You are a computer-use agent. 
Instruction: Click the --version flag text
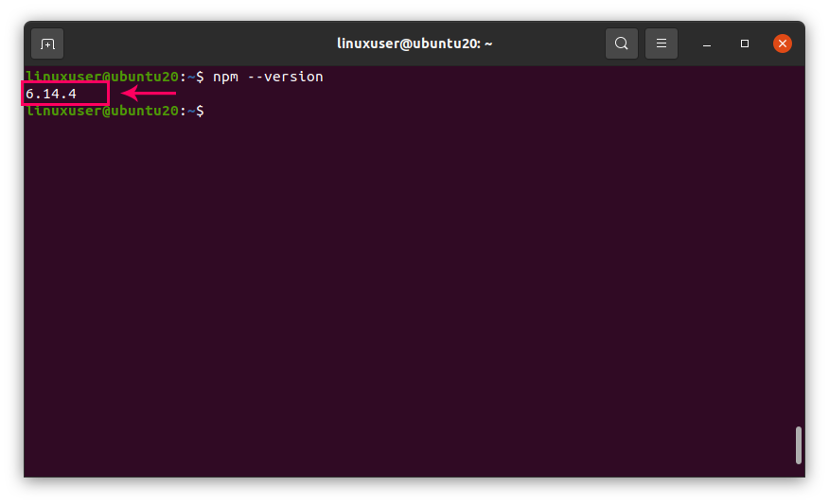coord(284,77)
